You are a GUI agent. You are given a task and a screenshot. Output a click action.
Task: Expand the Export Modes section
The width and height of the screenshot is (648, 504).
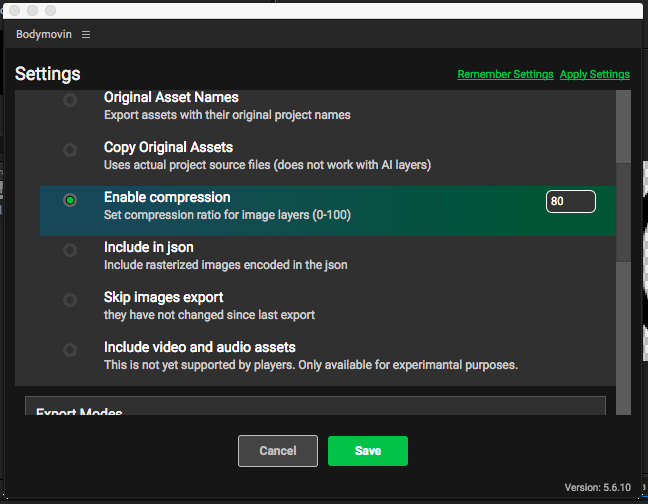[x=79, y=410]
